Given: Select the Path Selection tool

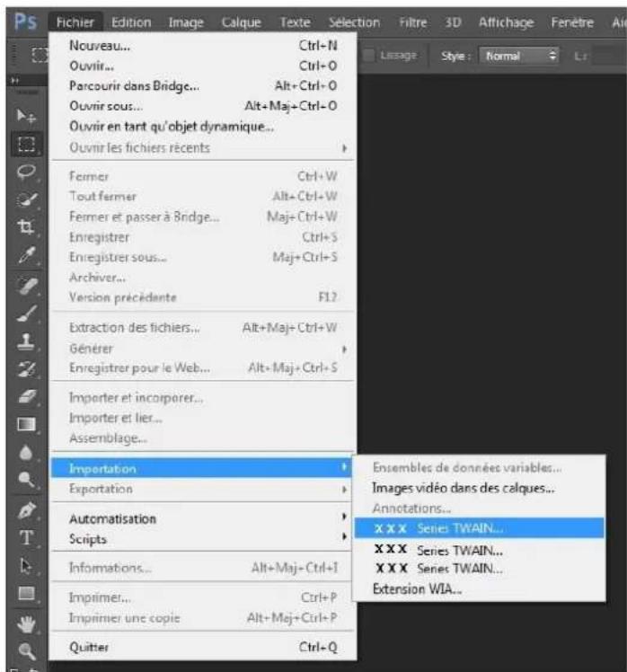Looking at the screenshot, I should (26, 566).
